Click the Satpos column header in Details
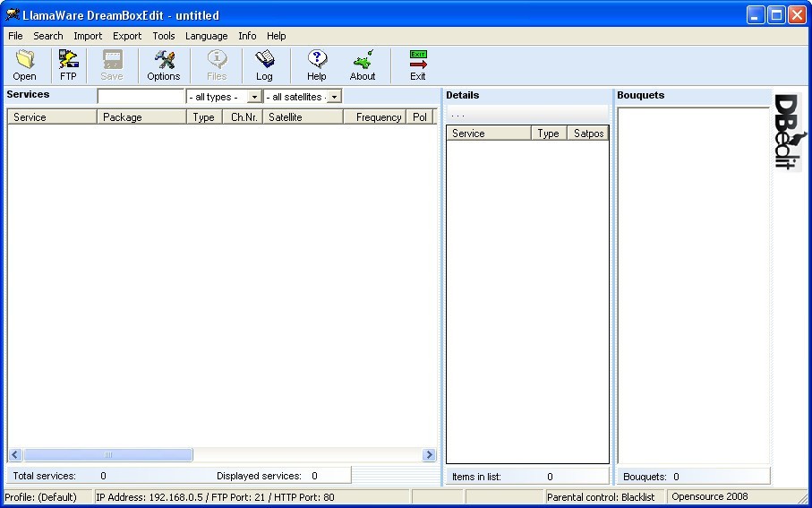This screenshot has width=812, height=508. pyautogui.click(x=588, y=133)
